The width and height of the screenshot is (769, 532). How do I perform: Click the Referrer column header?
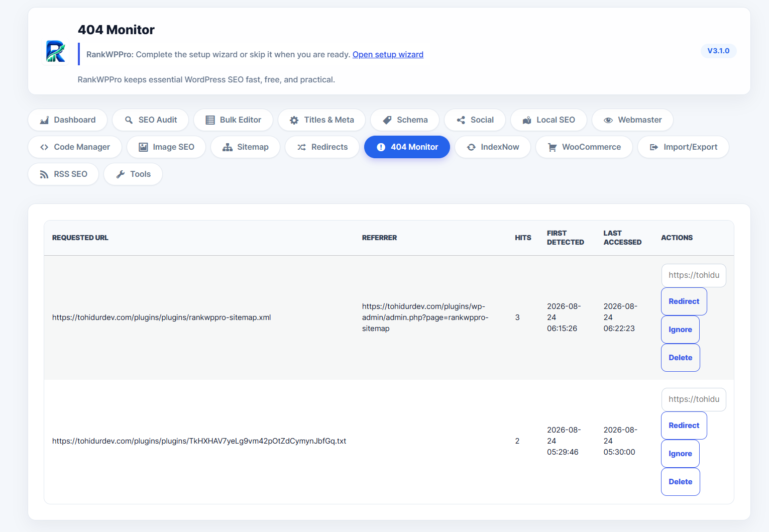coord(379,238)
